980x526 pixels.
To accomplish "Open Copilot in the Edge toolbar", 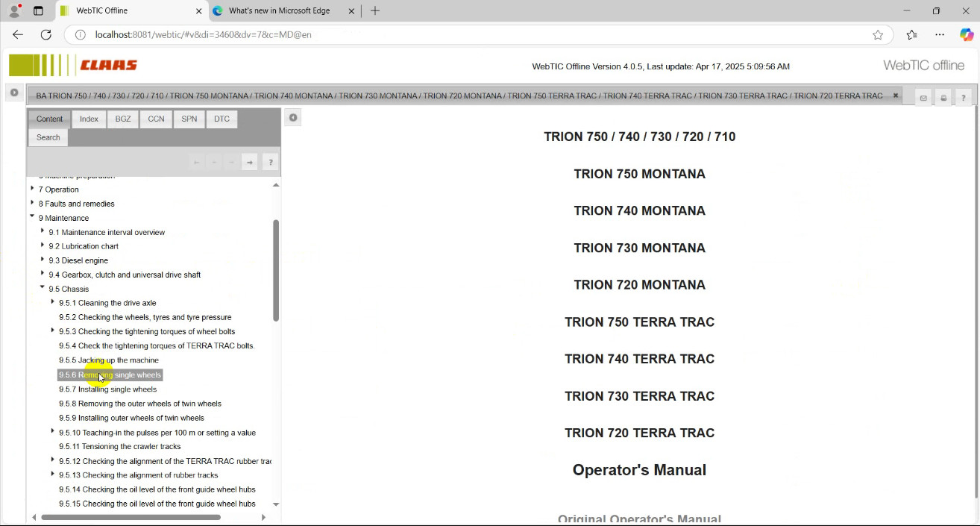I will 967,34.
